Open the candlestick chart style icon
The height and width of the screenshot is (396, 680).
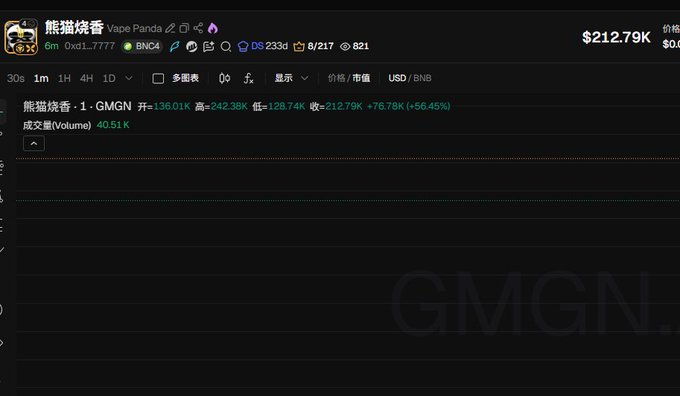(225, 78)
